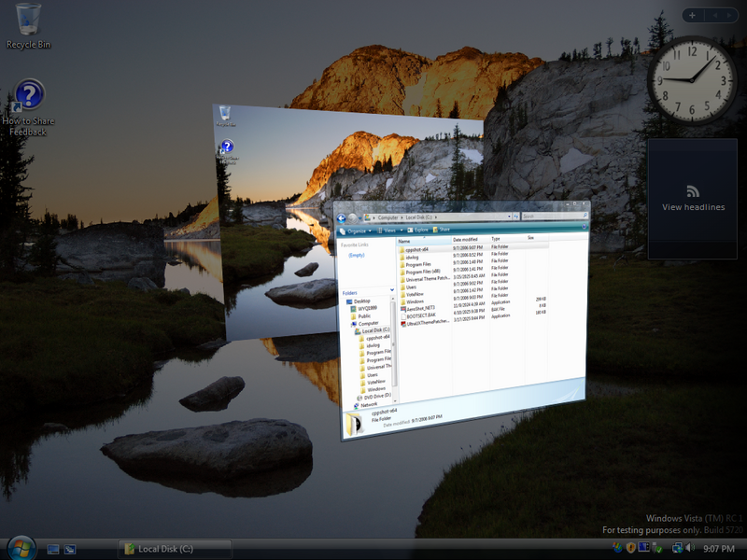Click the plus button to add sidebar gadgets
The width and height of the screenshot is (747, 560).
coord(692,15)
